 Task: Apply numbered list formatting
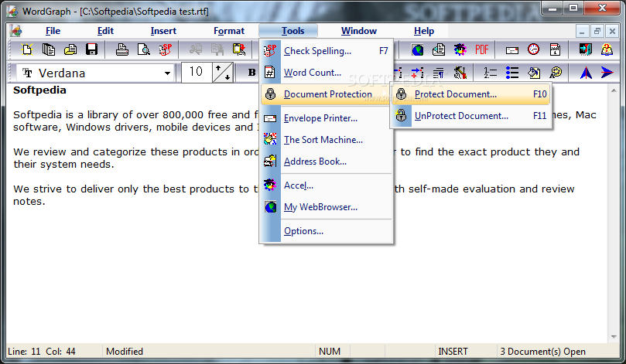coord(491,73)
